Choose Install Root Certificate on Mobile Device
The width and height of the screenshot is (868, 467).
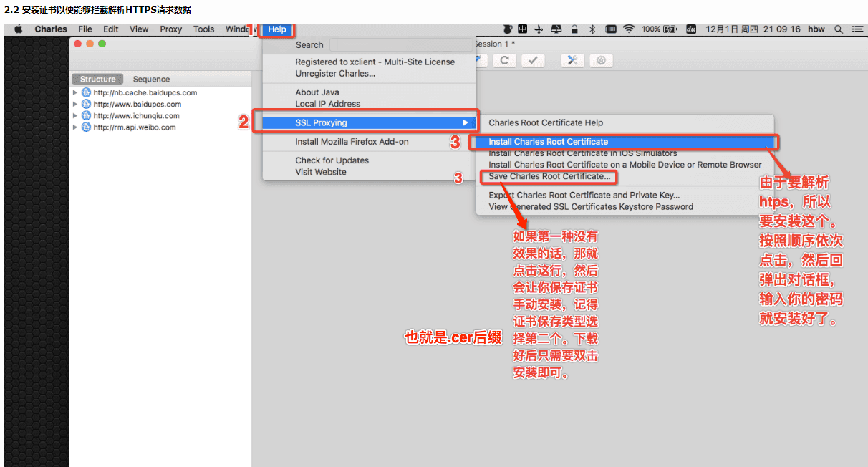pyautogui.click(x=625, y=165)
